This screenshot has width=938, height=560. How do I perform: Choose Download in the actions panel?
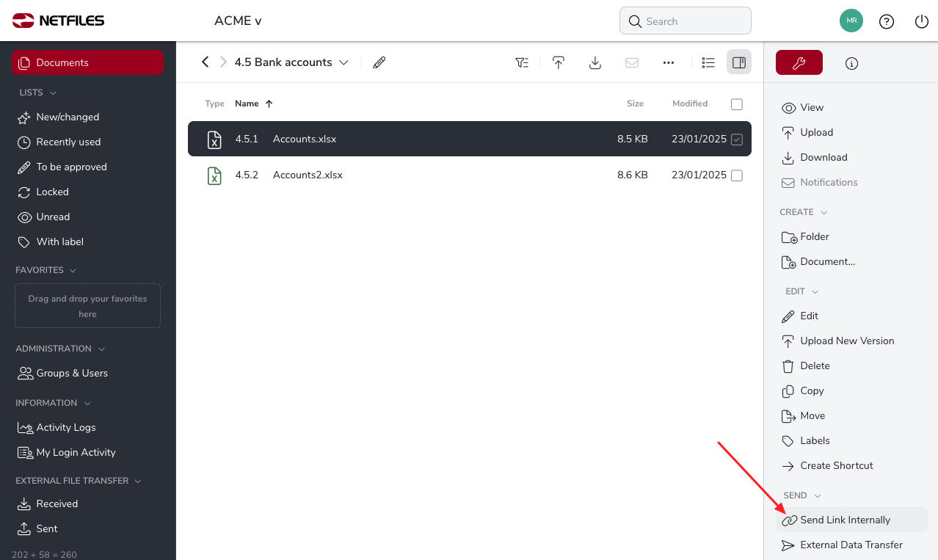(x=815, y=157)
